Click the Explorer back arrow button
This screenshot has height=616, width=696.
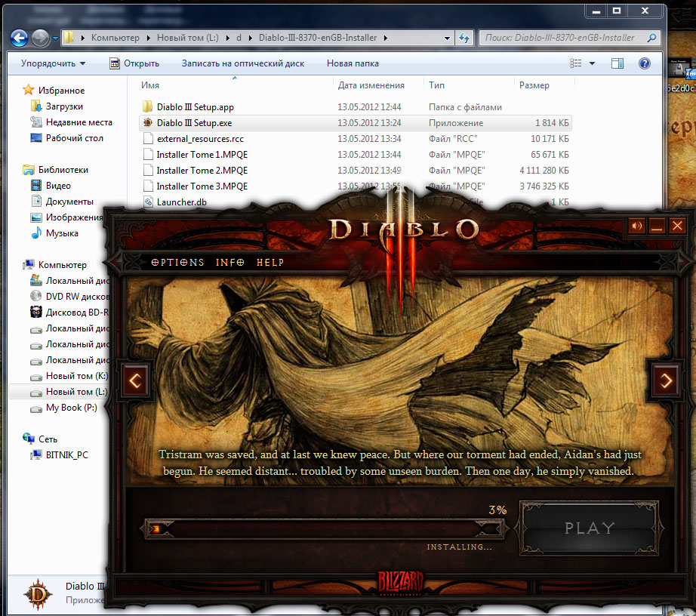click(x=20, y=37)
